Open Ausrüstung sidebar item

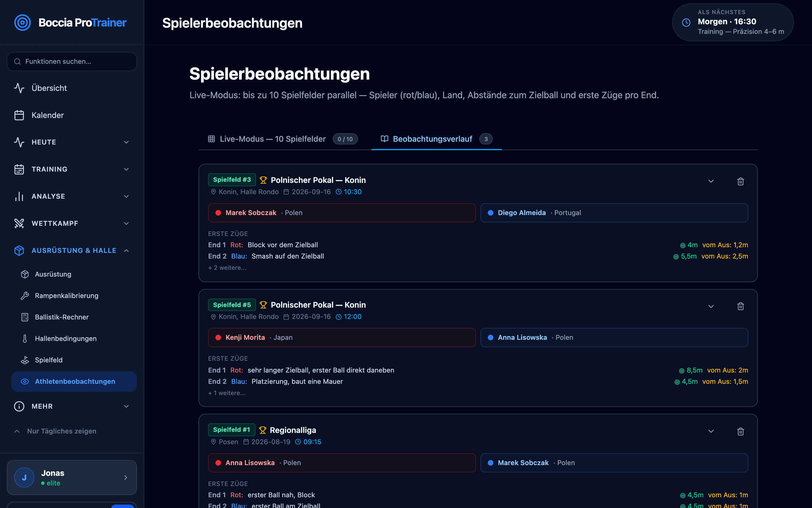pos(74,274)
